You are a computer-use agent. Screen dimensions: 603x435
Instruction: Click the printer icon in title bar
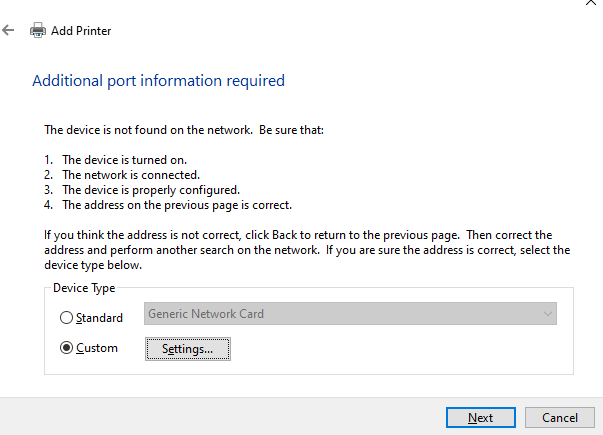(38, 30)
